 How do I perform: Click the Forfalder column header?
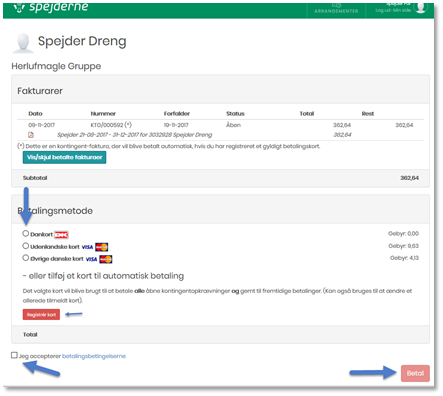(x=177, y=114)
